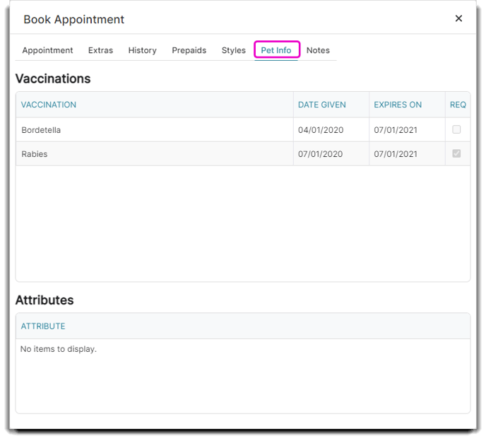
Task: Click the Vaccinations section heading
Action: tap(53, 78)
